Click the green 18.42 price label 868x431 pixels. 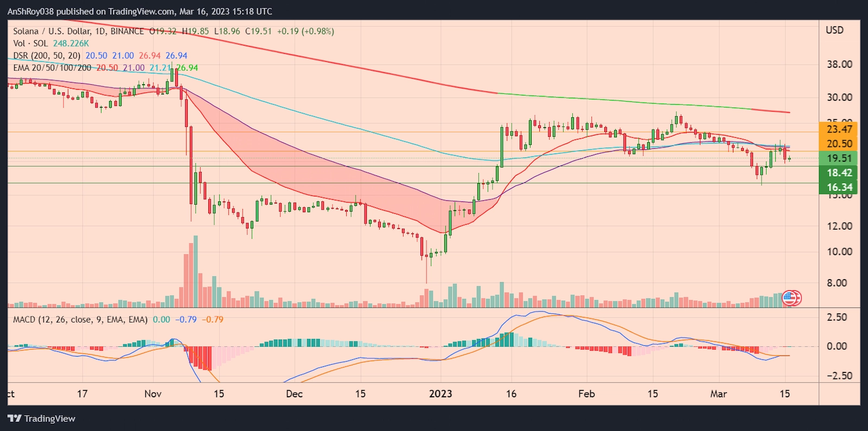click(x=839, y=173)
